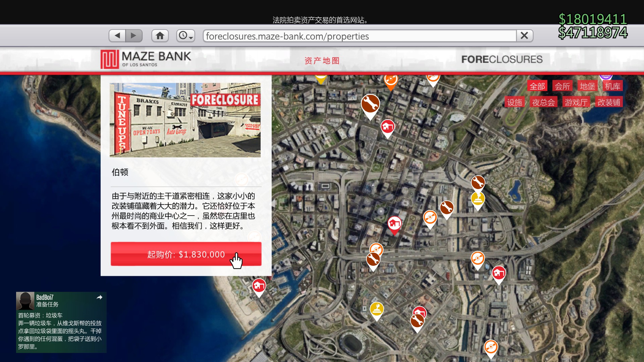
Task: Click the foreclosures.maze-bank.com address bar
Action: click(x=360, y=36)
